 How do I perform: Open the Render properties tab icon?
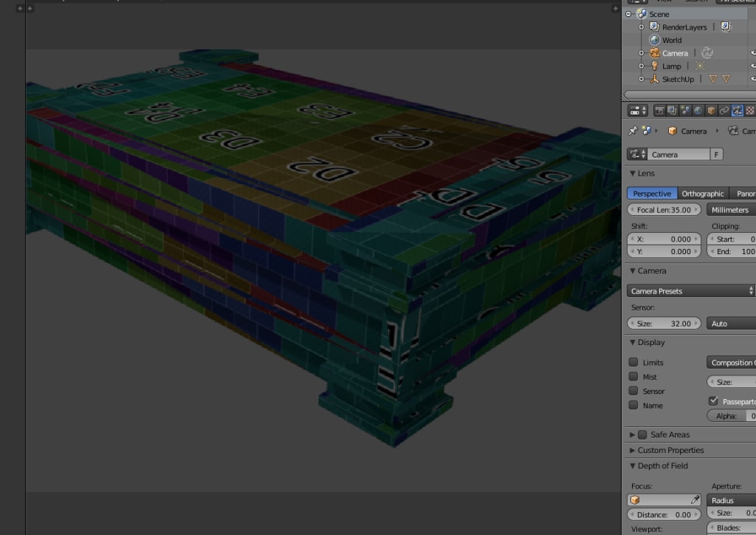tap(659, 111)
